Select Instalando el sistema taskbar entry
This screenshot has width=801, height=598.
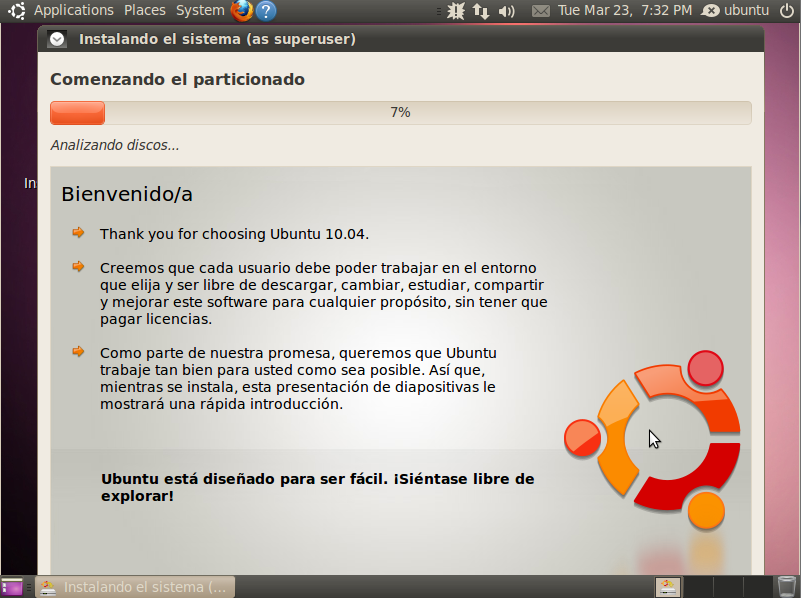tap(135, 587)
